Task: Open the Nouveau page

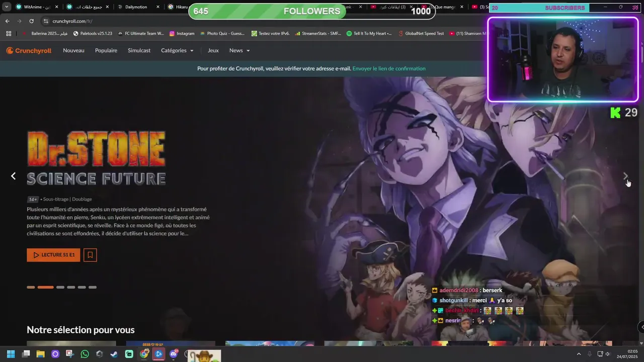Action: [73, 50]
